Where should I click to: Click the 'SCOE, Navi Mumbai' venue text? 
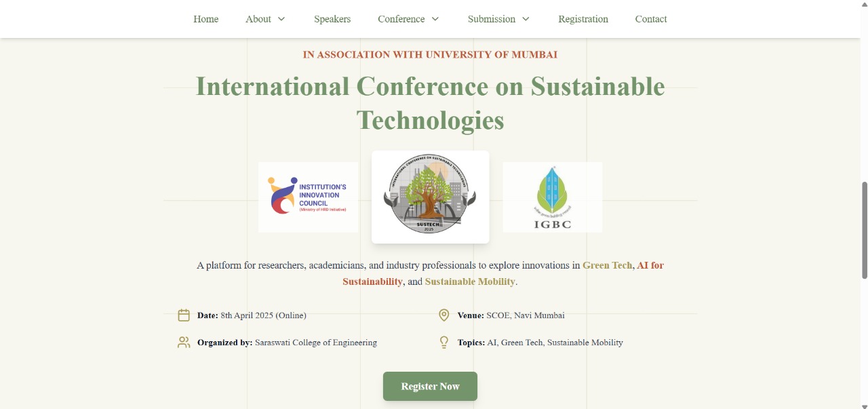point(526,315)
